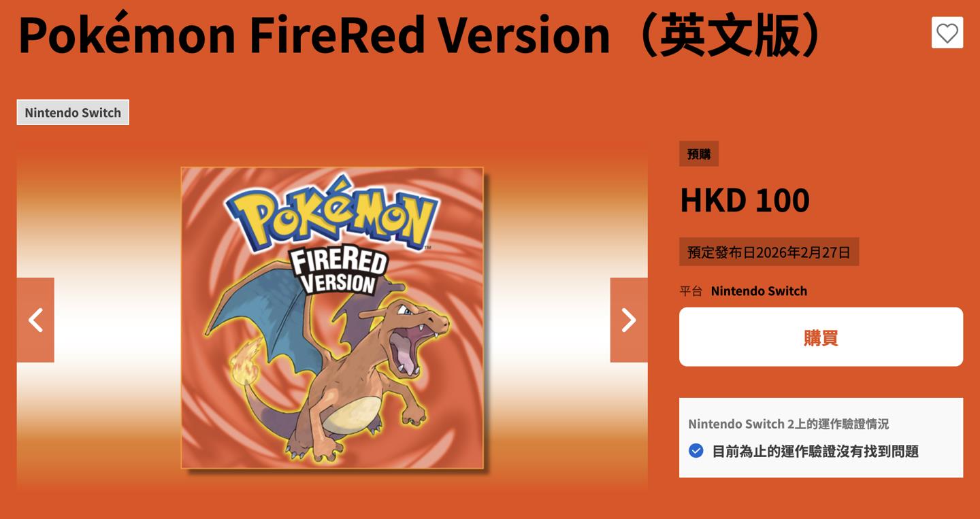
Task: Open the FireRed cover image thumbnail
Action: tap(332, 318)
